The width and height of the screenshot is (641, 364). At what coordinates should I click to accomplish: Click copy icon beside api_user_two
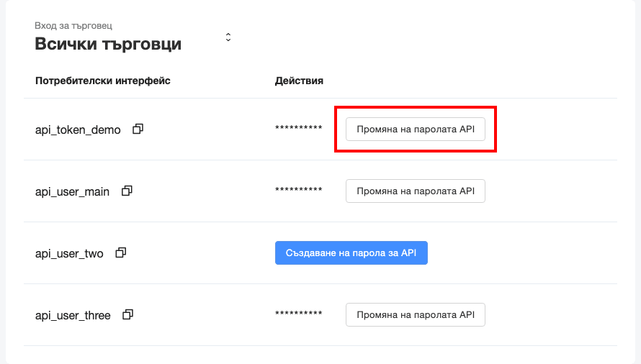[121, 253]
